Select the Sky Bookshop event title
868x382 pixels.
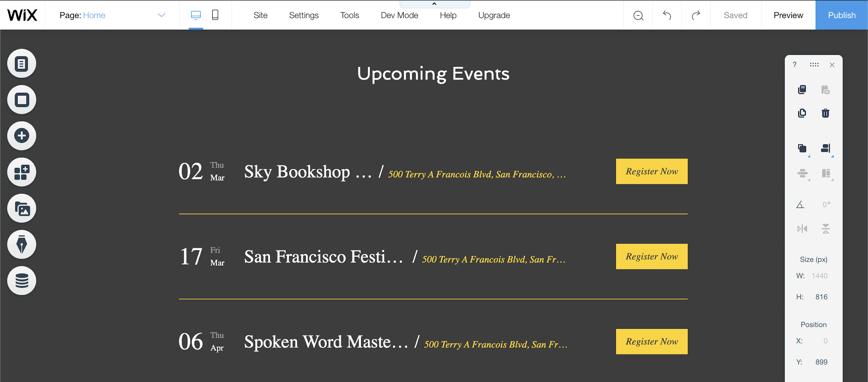tap(308, 172)
